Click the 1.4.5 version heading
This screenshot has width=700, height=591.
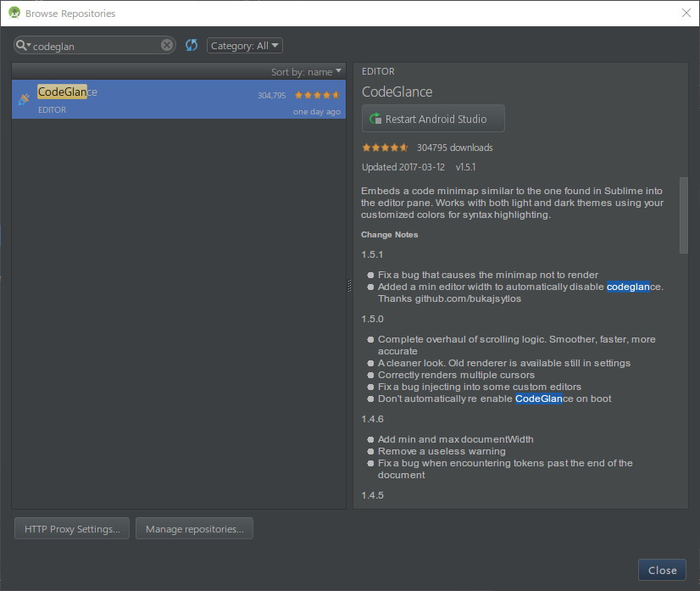click(372, 495)
